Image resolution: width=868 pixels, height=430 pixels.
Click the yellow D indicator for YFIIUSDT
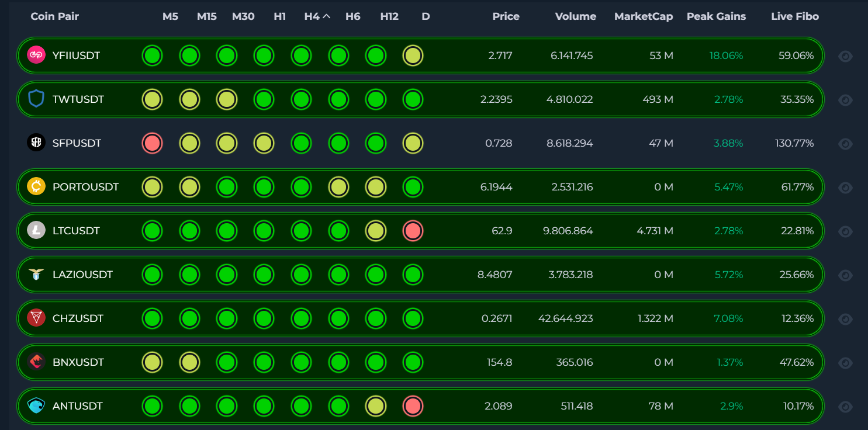coord(413,56)
